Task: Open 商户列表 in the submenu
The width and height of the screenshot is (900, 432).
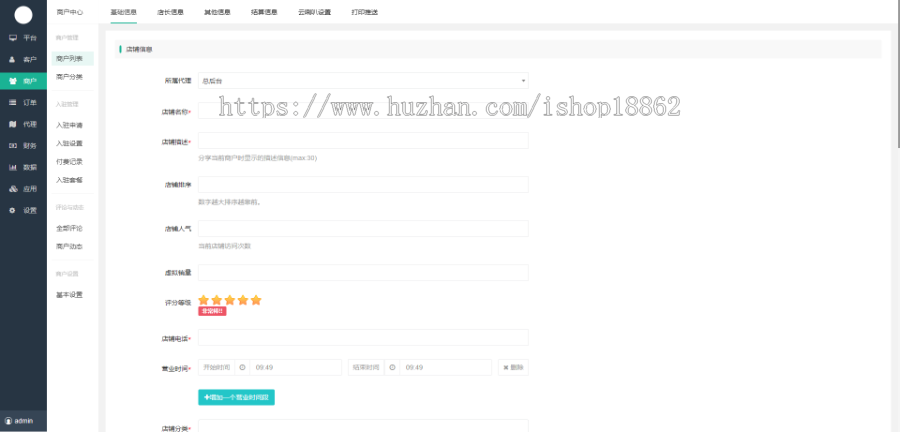Action: click(x=72, y=59)
